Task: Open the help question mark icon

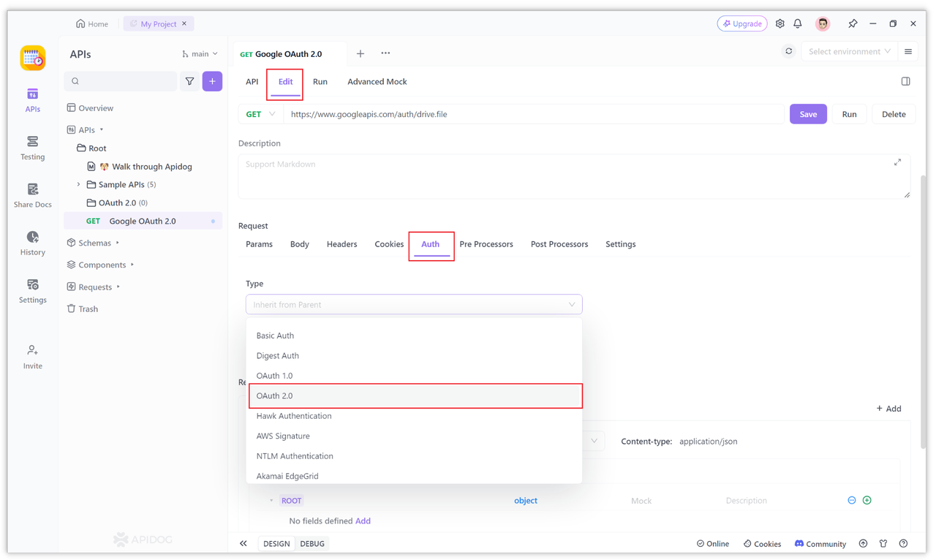Action: (904, 543)
